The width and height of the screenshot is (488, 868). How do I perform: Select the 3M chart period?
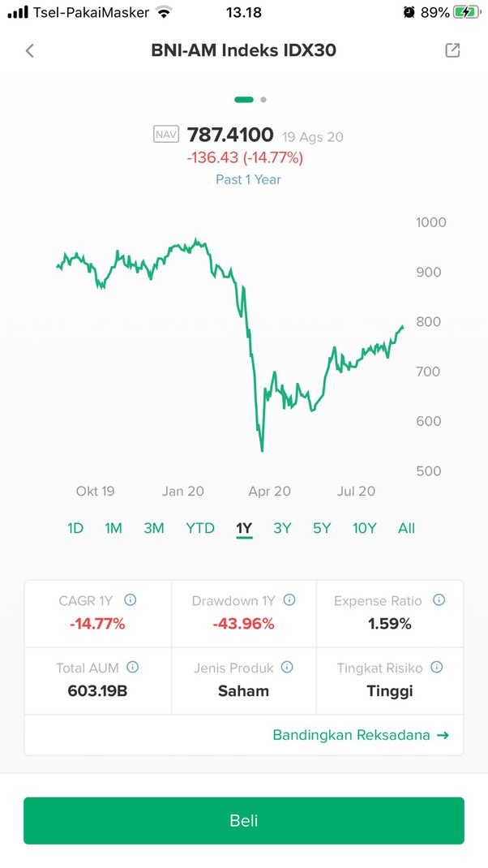coord(154,528)
